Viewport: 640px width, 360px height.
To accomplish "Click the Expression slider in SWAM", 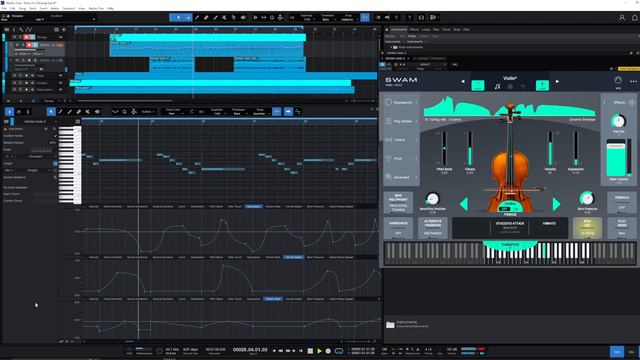I will [x=576, y=149].
